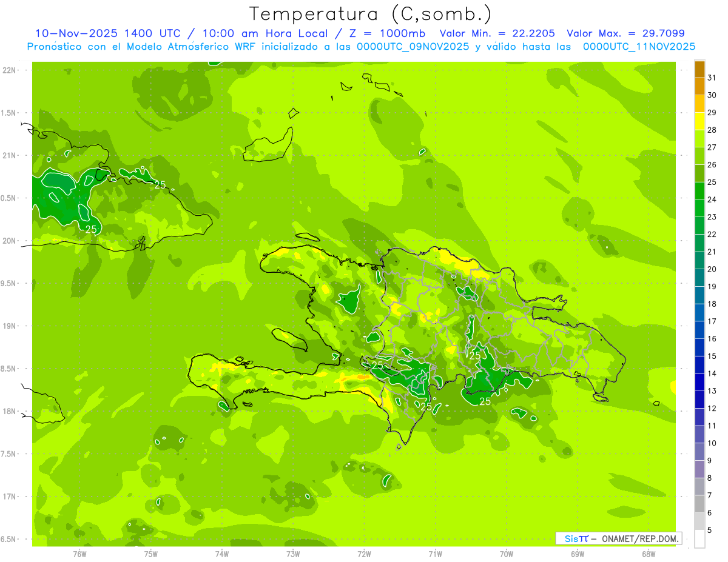Screen dimensions: 728x562
Task: Click the "71W" longitude axis label
Action: click(x=435, y=554)
